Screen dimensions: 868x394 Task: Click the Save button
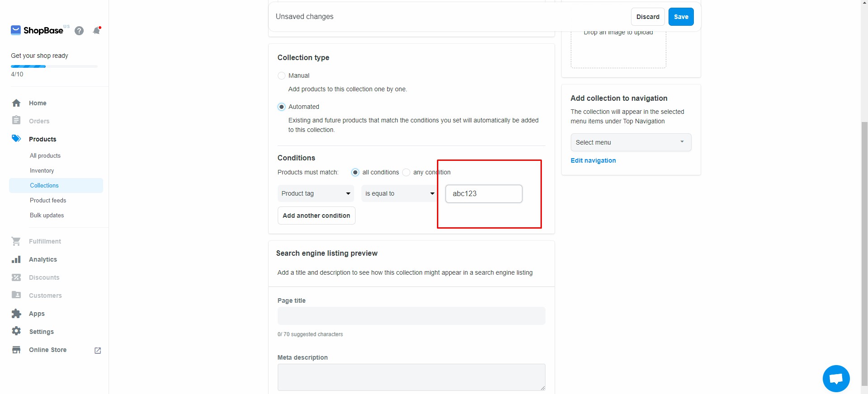click(x=681, y=17)
